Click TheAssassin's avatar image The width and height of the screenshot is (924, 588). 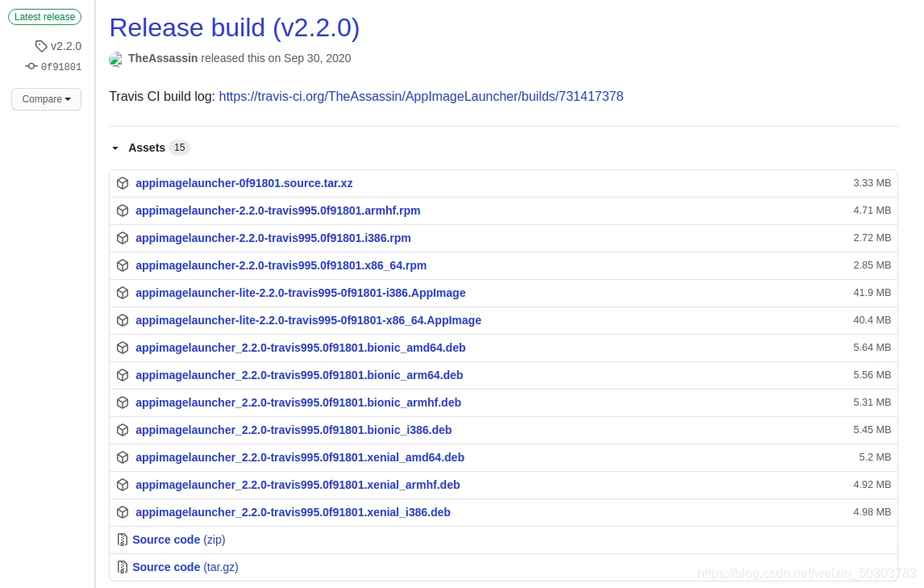[x=116, y=59]
